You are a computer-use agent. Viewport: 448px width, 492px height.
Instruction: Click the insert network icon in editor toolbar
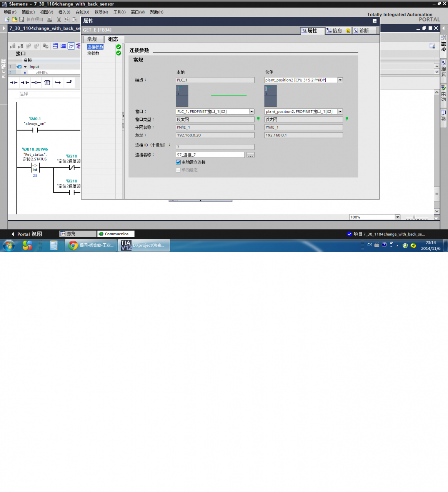point(13,46)
